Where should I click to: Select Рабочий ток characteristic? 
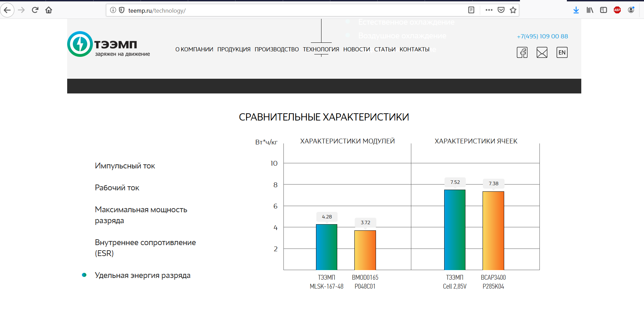pos(117,188)
